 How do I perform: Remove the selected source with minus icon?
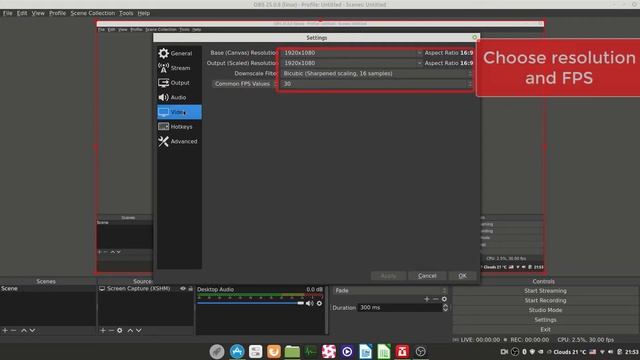pos(111,330)
